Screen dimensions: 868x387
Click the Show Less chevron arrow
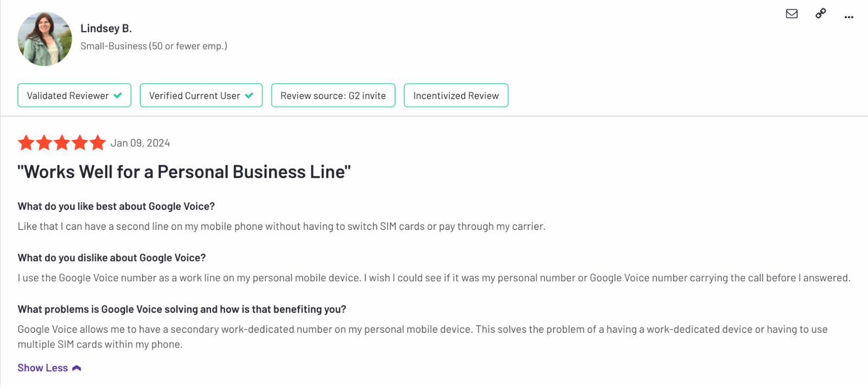[x=76, y=368]
